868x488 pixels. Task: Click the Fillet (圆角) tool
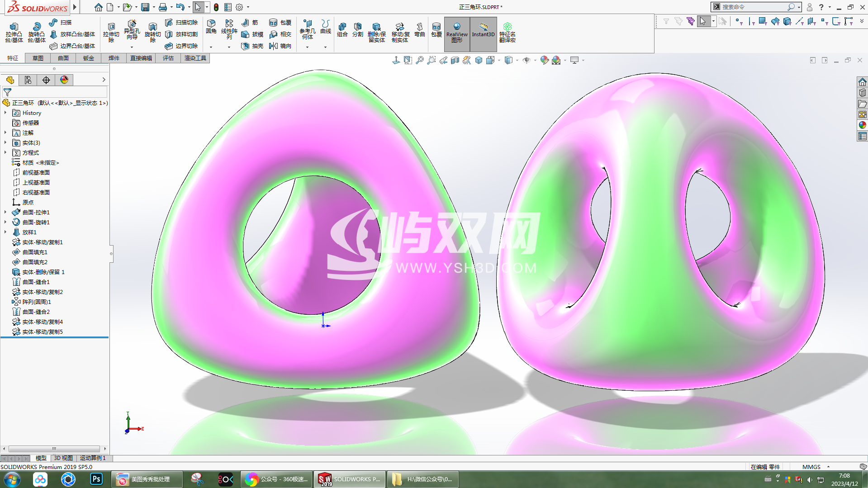tap(211, 27)
